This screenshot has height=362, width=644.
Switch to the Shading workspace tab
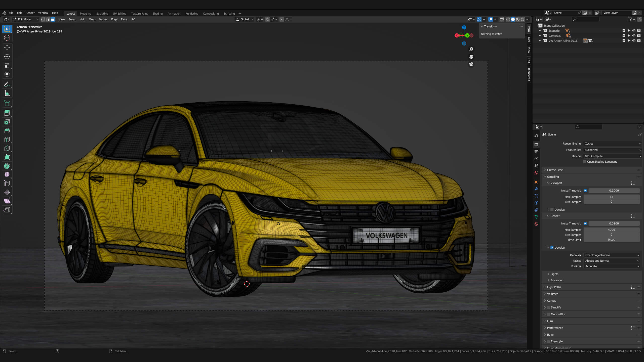[x=157, y=14]
